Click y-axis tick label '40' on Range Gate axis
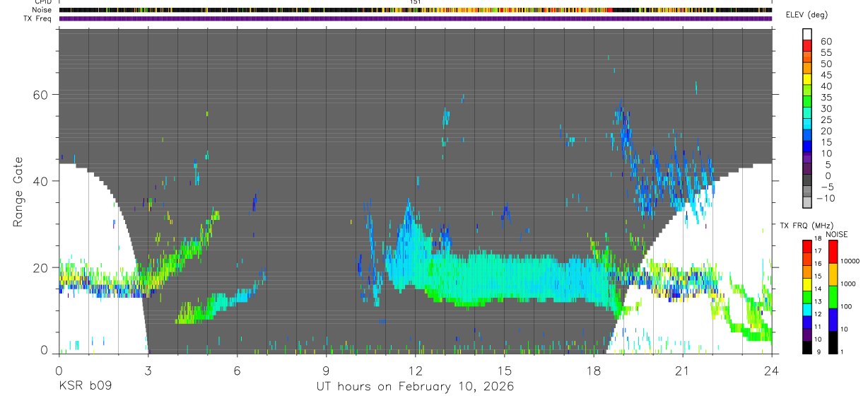Viewport: 868px width, 401px height. pos(40,181)
